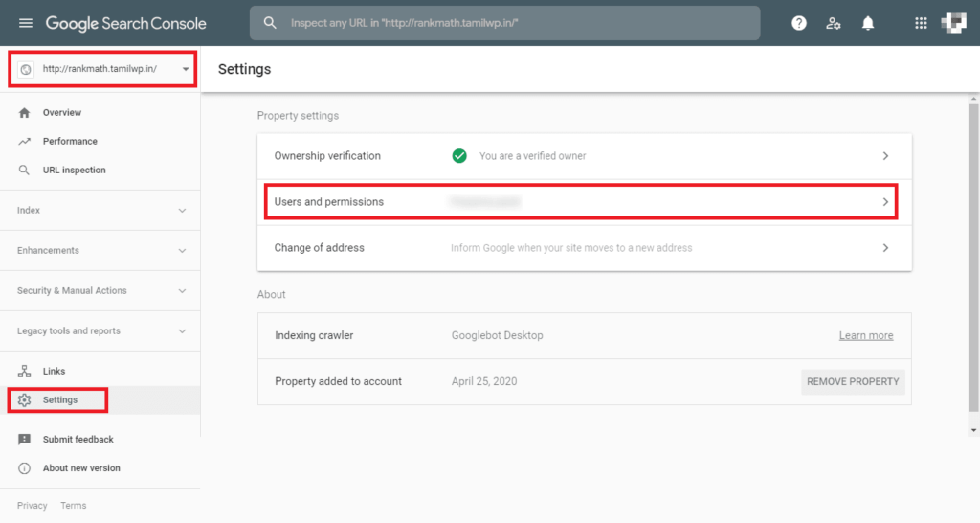Click the property globe icon
This screenshot has width=980, height=523.
click(x=26, y=69)
